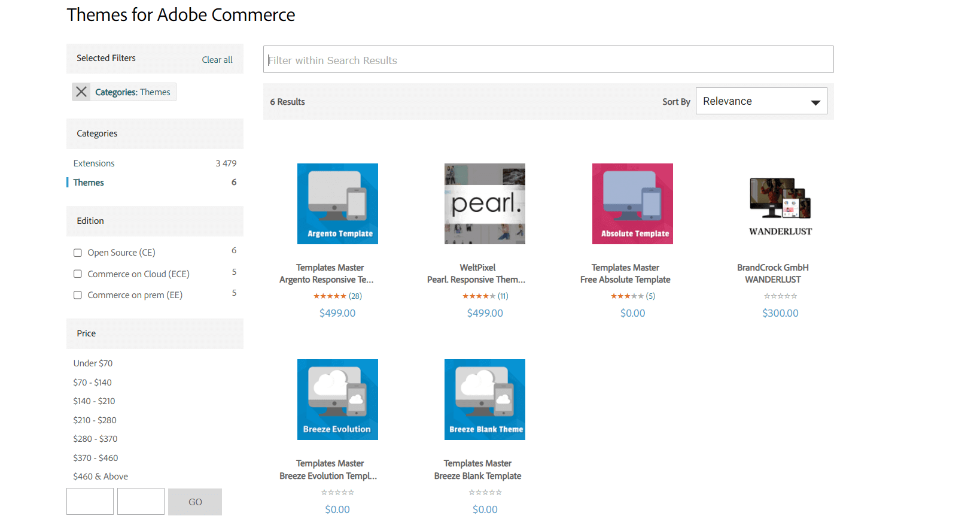Viewport: 980px width, 522px height.
Task: Filter price $140 - $210
Action: [x=94, y=400]
